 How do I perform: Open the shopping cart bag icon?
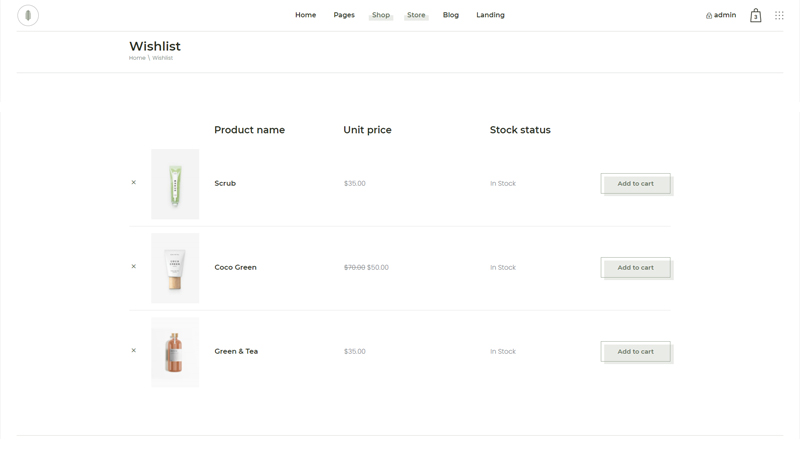[755, 15]
